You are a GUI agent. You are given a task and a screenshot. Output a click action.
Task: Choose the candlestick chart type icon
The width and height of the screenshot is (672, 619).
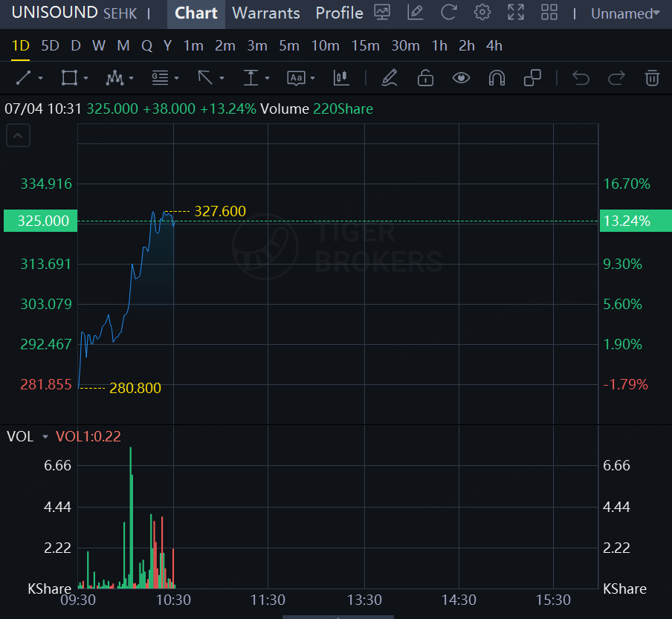click(341, 77)
